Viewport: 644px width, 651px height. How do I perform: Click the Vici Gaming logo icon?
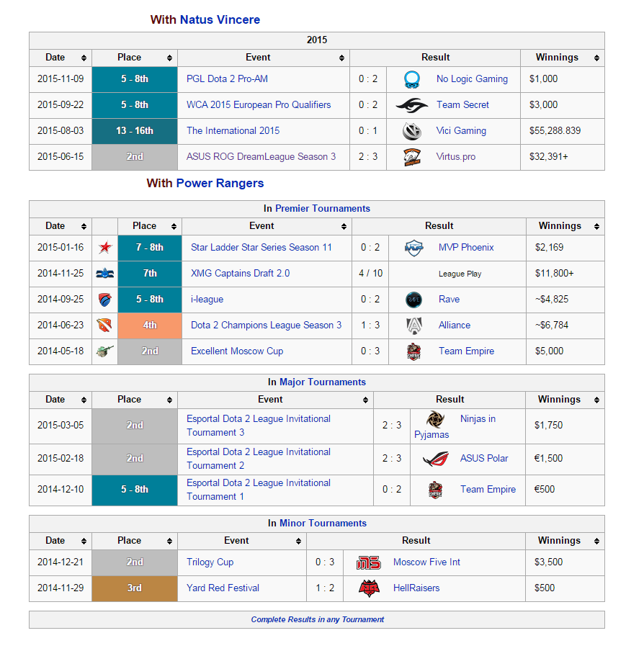(412, 131)
